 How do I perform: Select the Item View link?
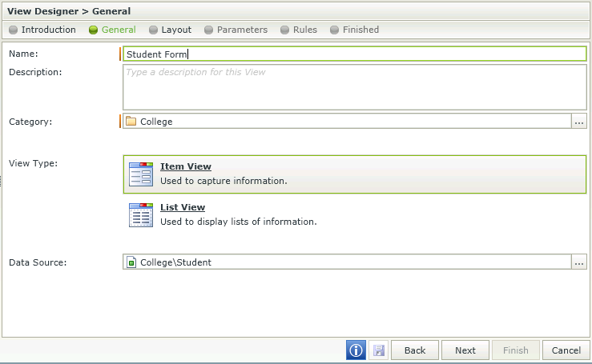[186, 166]
